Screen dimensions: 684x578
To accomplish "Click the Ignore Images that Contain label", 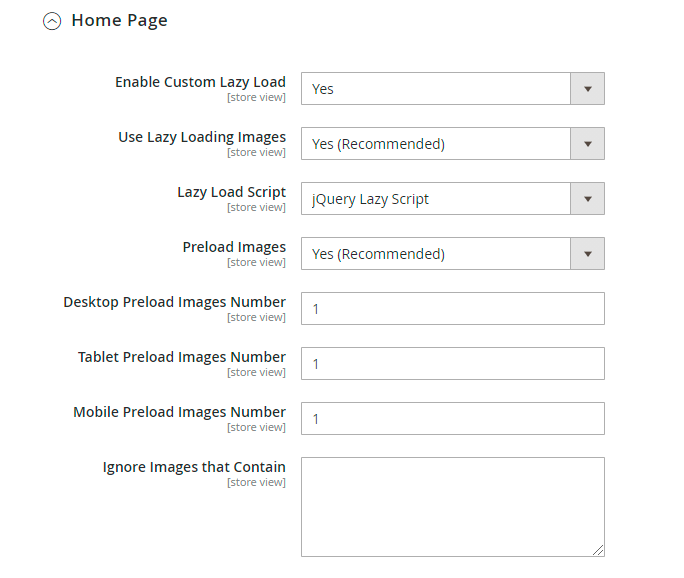I will tap(194, 467).
